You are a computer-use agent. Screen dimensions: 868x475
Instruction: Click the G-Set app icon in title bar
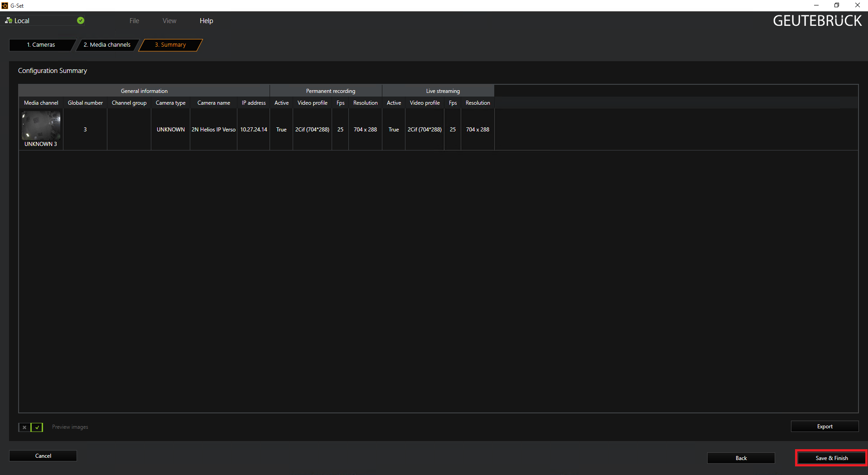(5, 5)
